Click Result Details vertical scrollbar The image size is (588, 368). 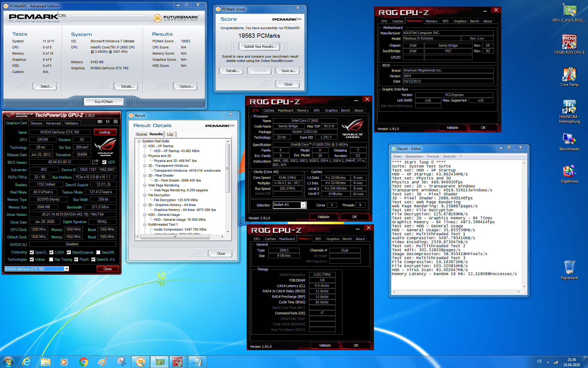(228, 186)
